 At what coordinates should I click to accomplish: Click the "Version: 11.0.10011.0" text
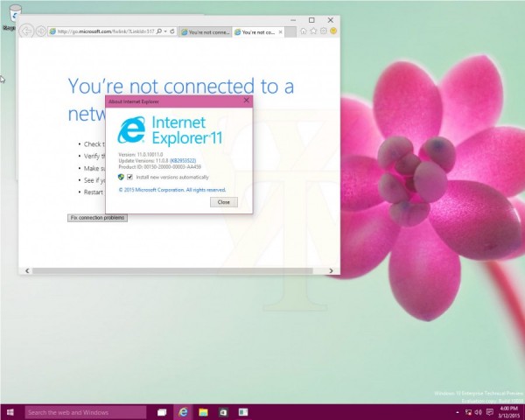141,154
